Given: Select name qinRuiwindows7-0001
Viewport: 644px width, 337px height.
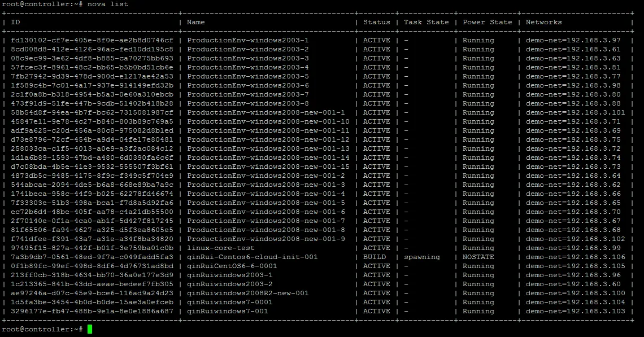Looking at the screenshot, I should click(229, 302).
